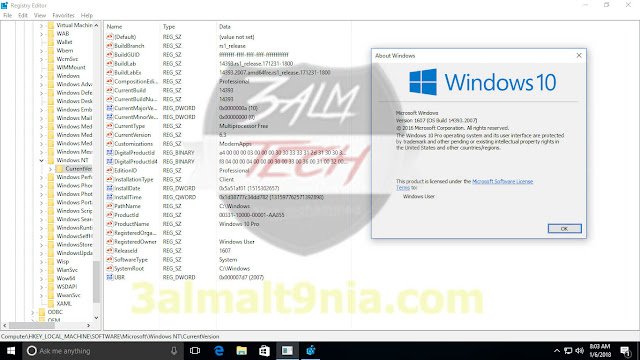Image resolution: width=640 pixels, height=360 pixels.
Task: Open the Edit menu
Action: (23, 16)
